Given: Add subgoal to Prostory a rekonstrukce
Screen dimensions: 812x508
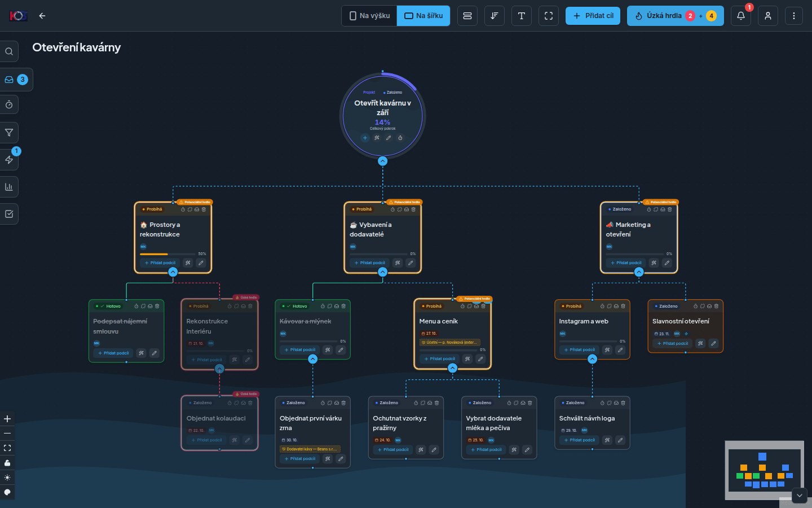Looking at the screenshot, I should tap(160, 263).
